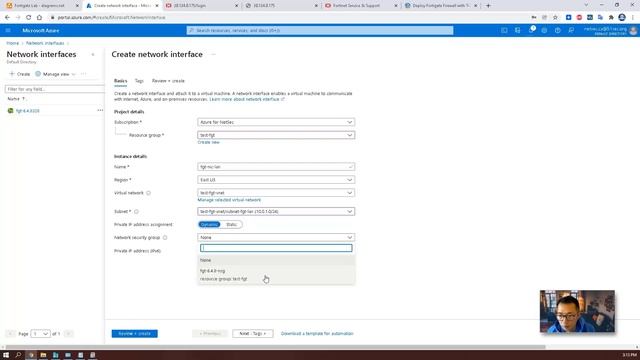640x360 pixels.
Task: Focus the Azure search resources box
Action: coord(320,30)
